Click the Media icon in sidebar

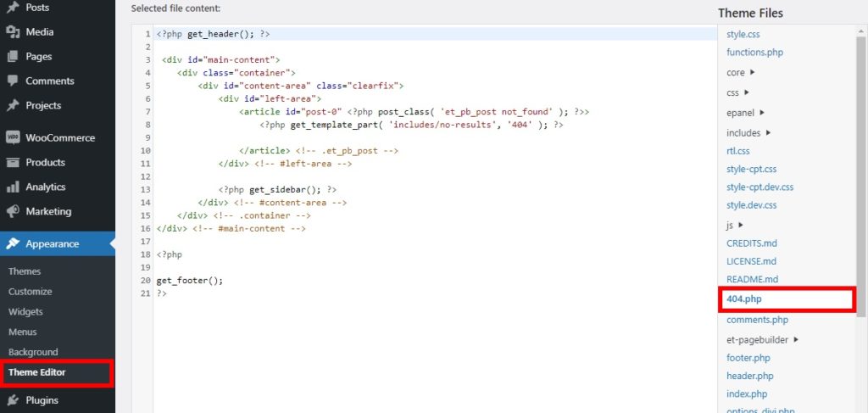tap(13, 32)
